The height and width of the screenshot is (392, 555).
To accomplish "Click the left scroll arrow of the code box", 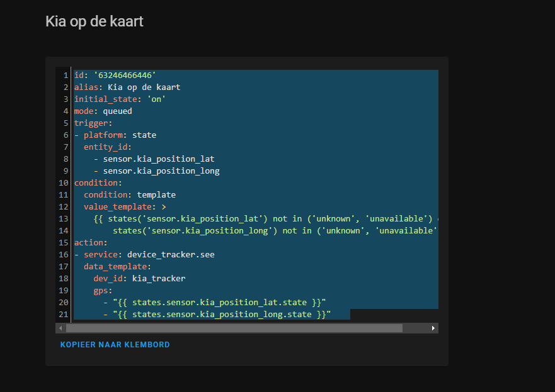I will [60, 328].
